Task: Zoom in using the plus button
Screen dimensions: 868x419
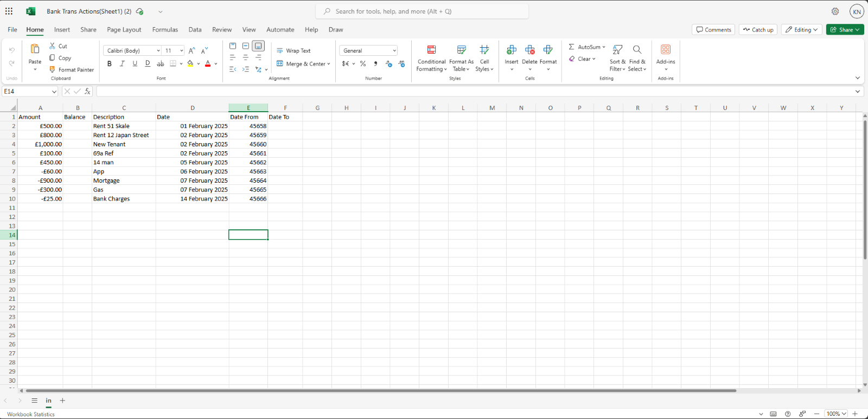Action: (x=855, y=414)
